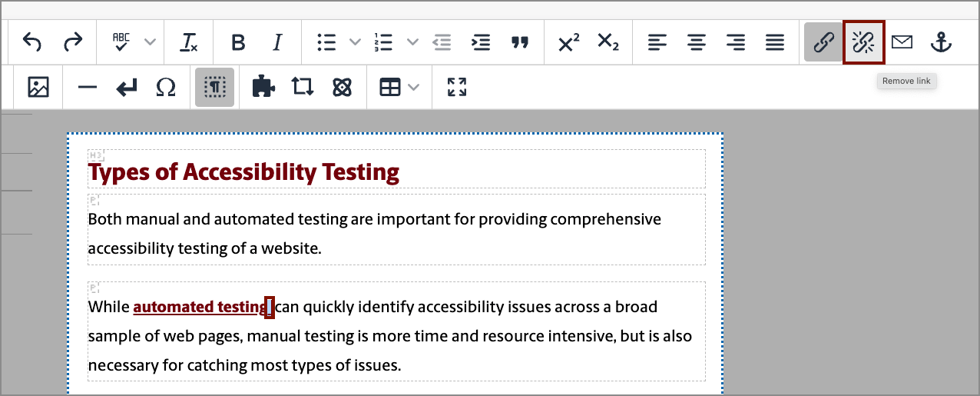Click the crop/rotate icon
The width and height of the screenshot is (980, 396).
click(303, 87)
